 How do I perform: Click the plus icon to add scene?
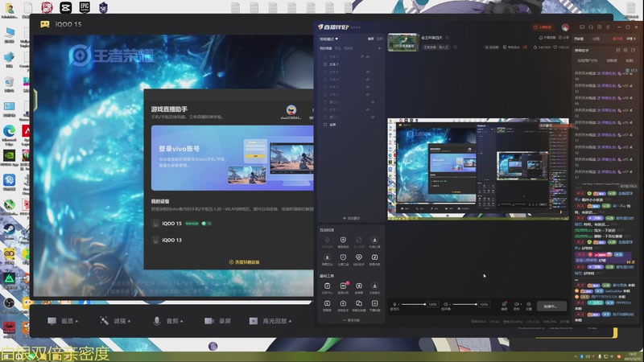pos(379,48)
